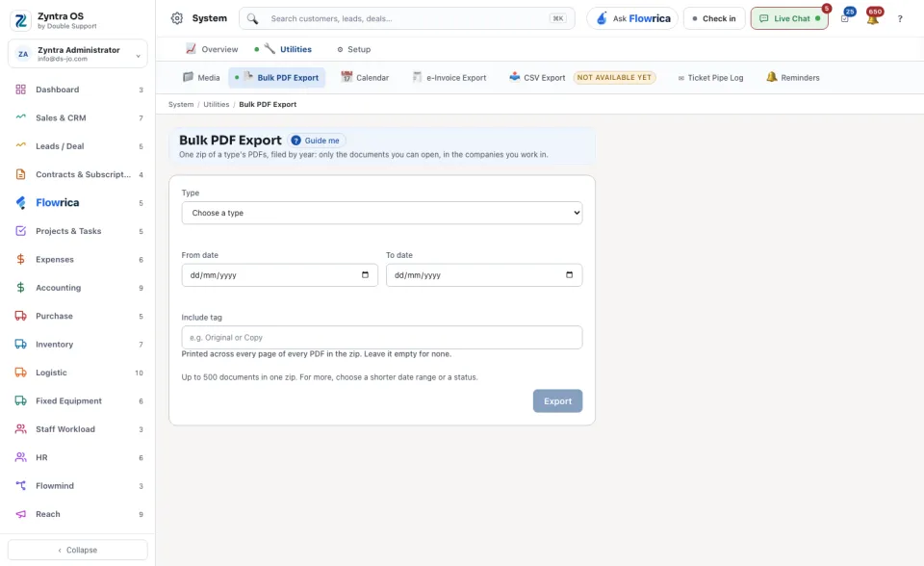Click the Expenses dollar icon
924x566 pixels.
click(x=20, y=260)
